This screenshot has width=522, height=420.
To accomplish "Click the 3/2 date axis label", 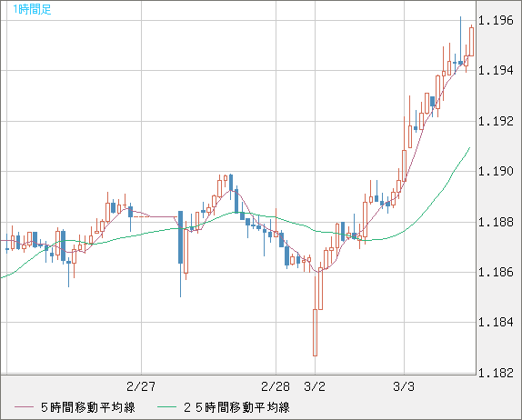I will point(315,386).
